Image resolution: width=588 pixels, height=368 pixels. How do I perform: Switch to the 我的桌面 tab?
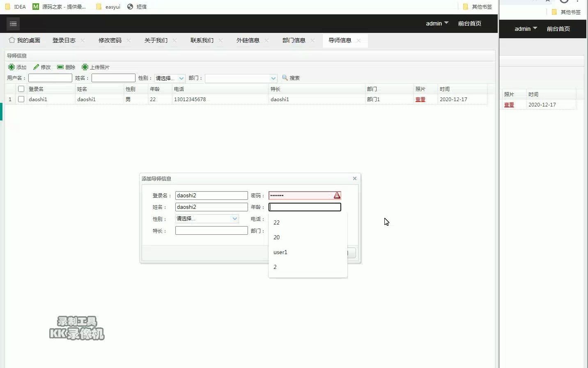pyautogui.click(x=25, y=40)
